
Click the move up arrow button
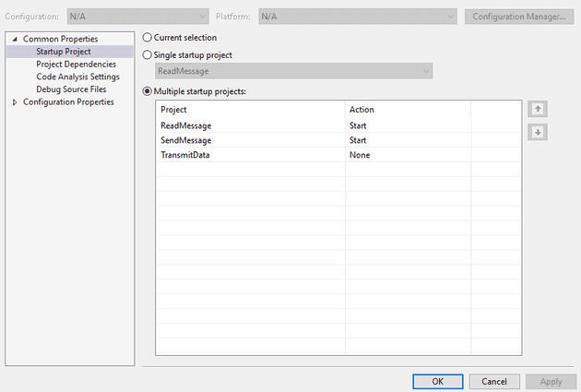[538, 109]
